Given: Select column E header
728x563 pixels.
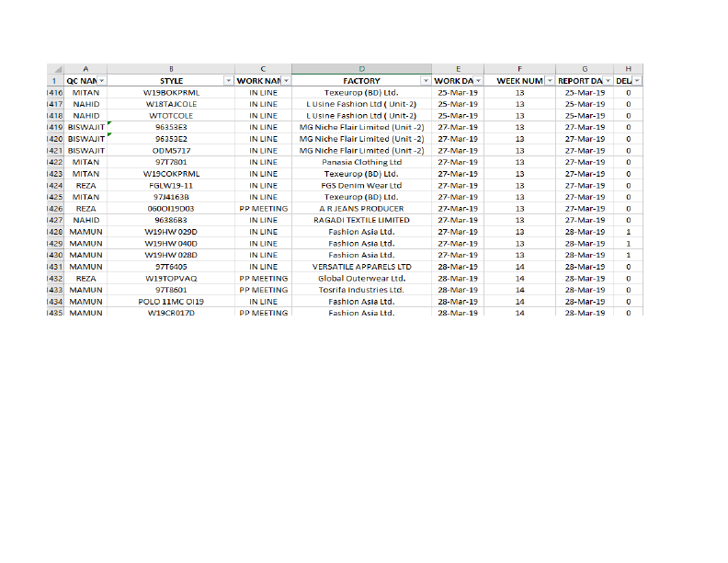Looking at the screenshot, I should point(458,69).
